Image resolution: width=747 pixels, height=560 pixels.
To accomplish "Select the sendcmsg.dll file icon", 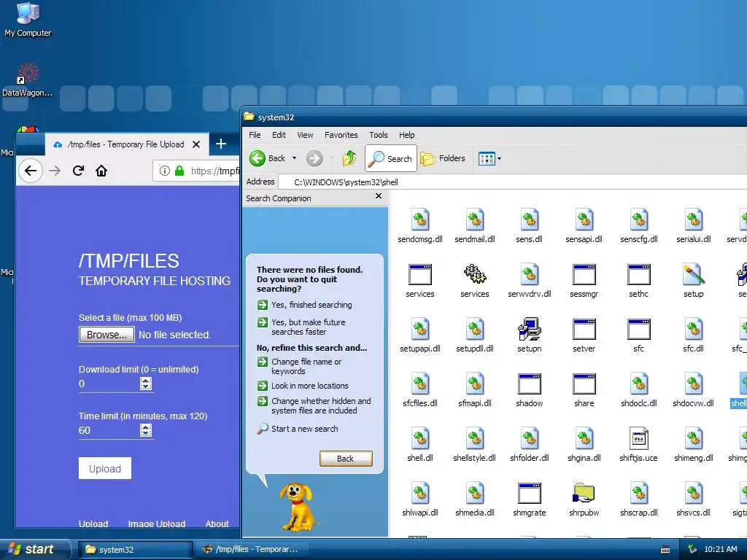I will [419, 226].
